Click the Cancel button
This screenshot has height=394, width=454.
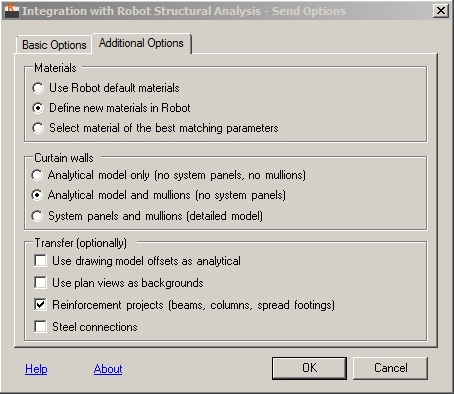390,368
